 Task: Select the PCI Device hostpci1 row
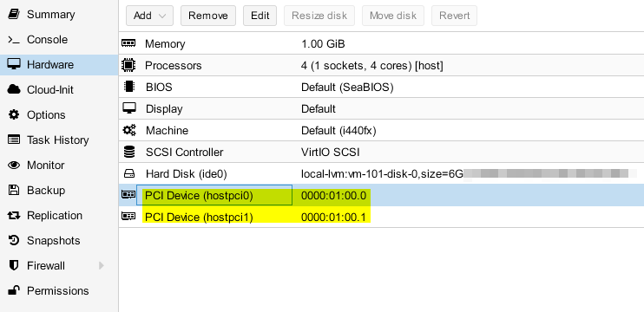pyautogui.click(x=381, y=217)
